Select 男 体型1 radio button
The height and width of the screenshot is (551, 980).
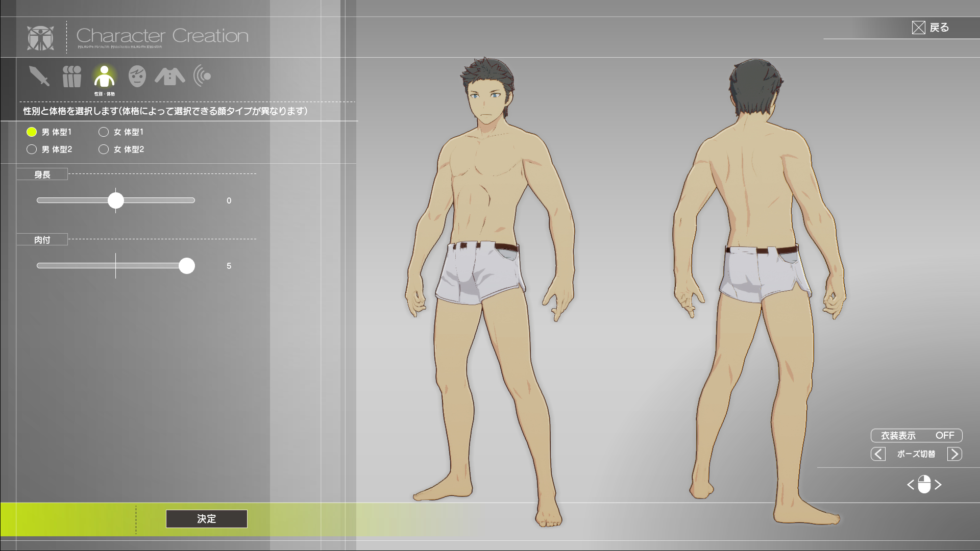(x=32, y=132)
